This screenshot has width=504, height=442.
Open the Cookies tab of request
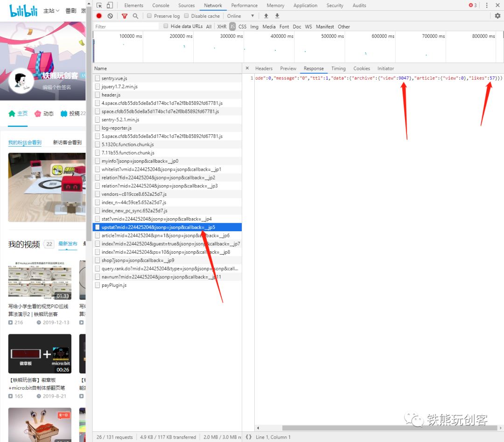tap(362, 69)
